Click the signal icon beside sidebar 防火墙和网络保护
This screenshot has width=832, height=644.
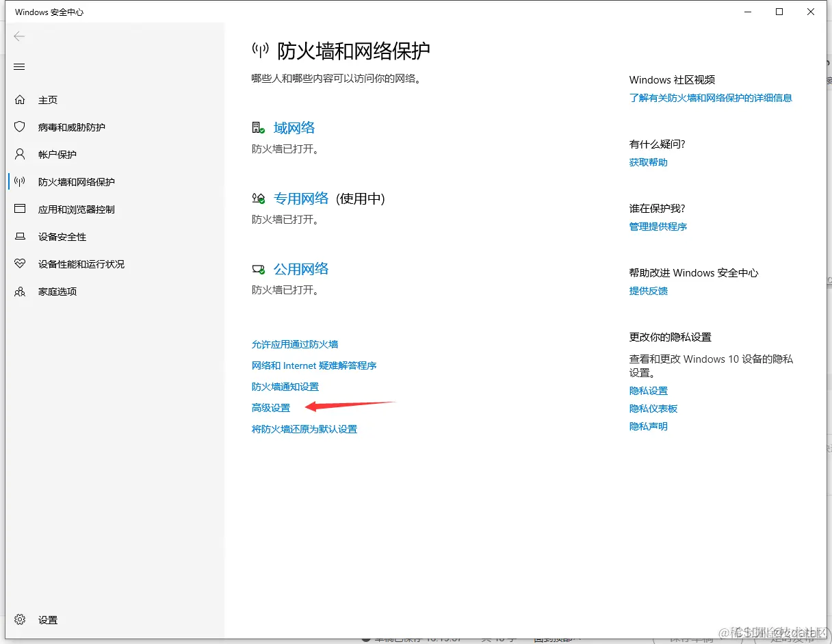click(x=20, y=181)
